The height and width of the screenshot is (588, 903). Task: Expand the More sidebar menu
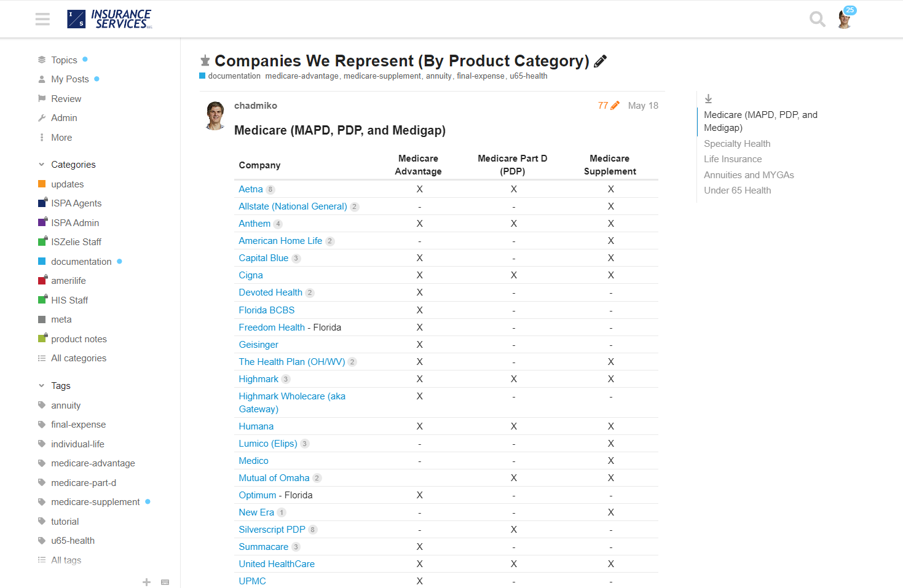[x=61, y=138]
